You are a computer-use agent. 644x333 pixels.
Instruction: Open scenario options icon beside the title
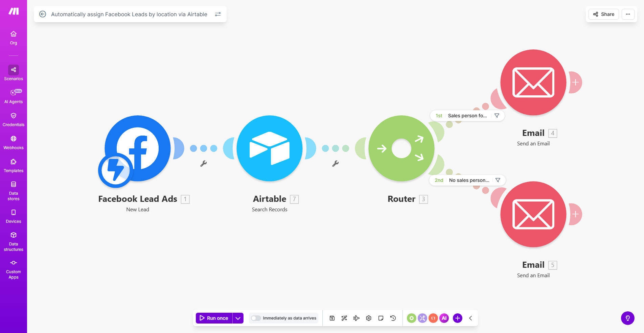point(218,14)
